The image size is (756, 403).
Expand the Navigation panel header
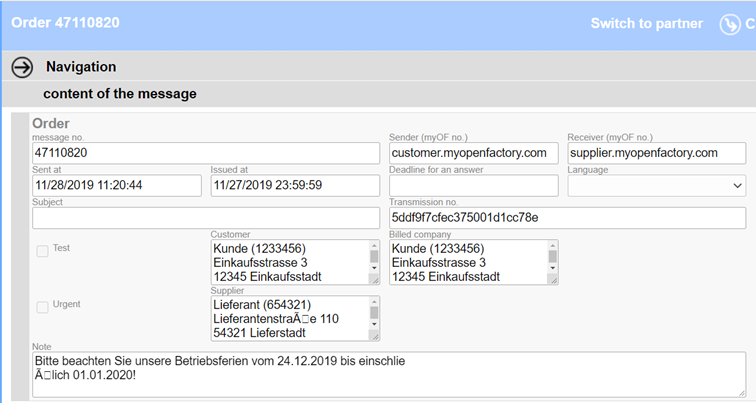click(379, 67)
